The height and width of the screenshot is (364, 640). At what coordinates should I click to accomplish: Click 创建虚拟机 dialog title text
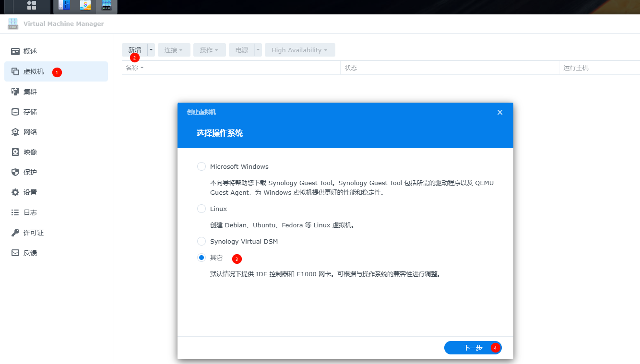pos(201,112)
